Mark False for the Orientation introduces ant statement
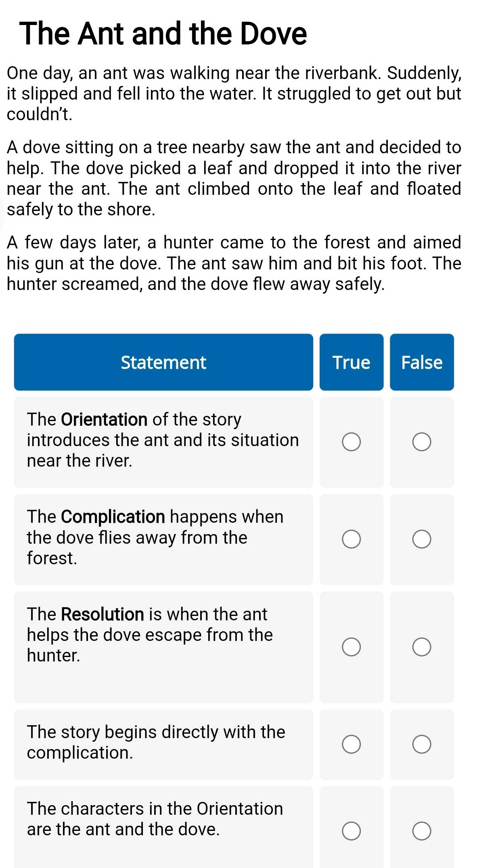 pyautogui.click(x=422, y=442)
